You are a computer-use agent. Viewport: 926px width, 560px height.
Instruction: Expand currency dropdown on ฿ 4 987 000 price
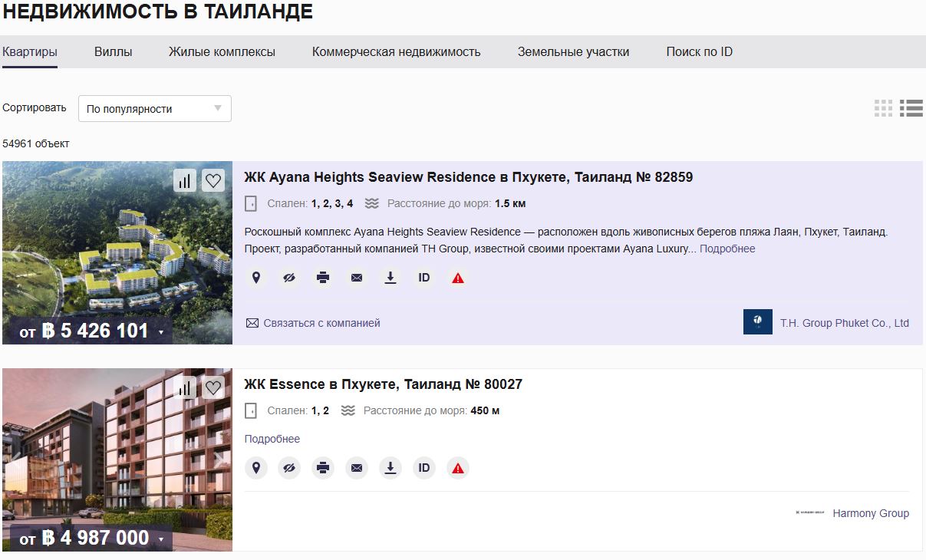[x=161, y=539]
